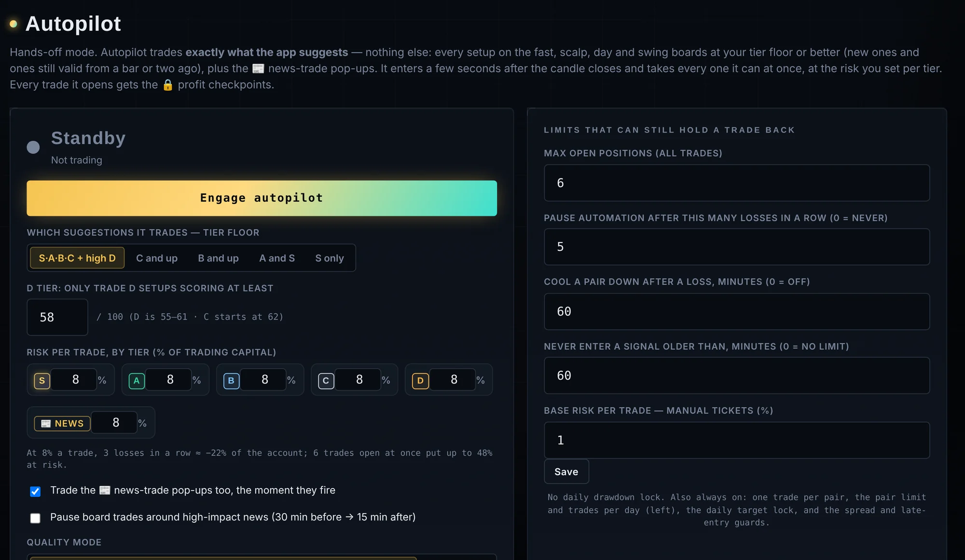Edit S tier risk percent field
The image size is (965, 560).
[74, 380]
